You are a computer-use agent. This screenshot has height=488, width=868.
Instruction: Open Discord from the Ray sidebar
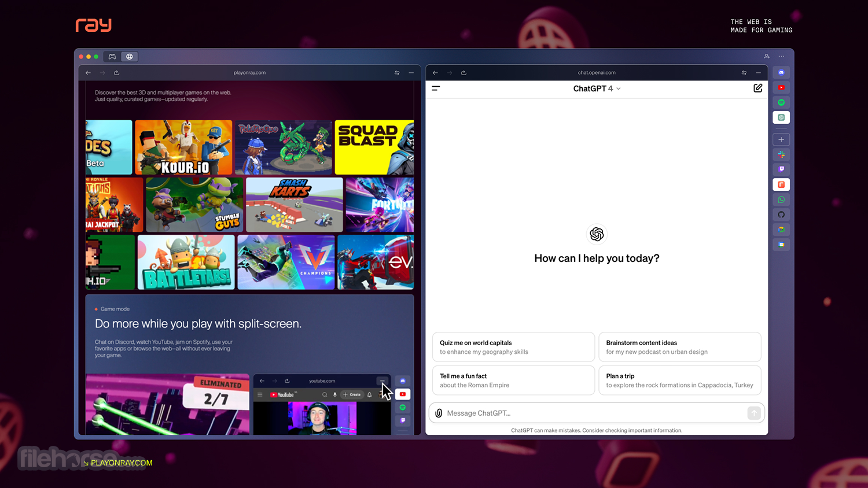[x=781, y=72]
